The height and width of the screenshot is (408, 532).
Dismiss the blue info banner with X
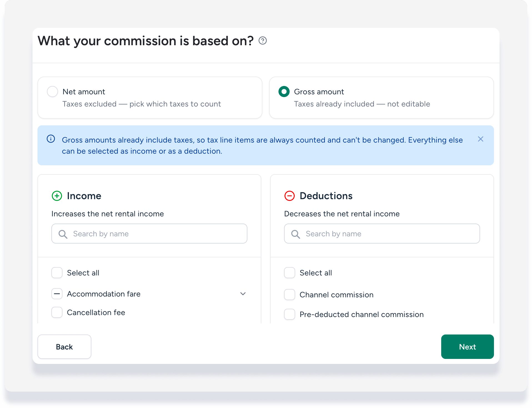[x=480, y=139]
